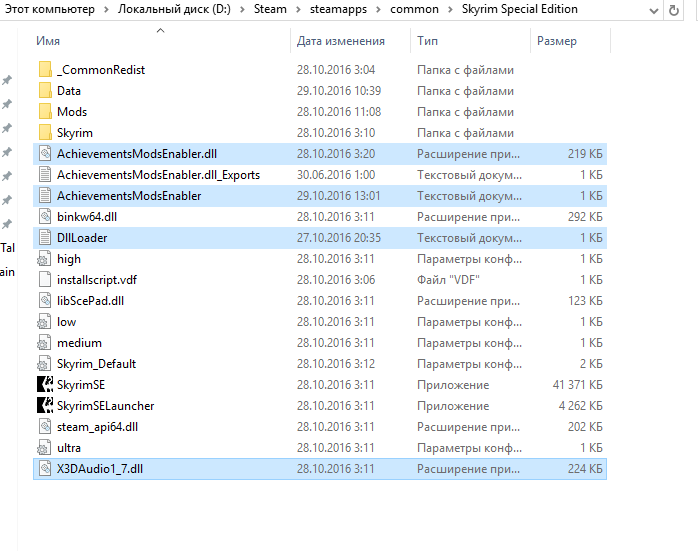This screenshot has width=698, height=551.
Task: Click date 29.10.2016 10:39 of Data
Action: pyautogui.click(x=339, y=91)
